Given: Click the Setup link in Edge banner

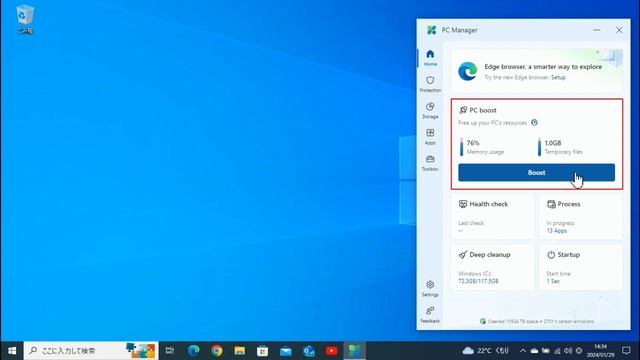Looking at the screenshot, I should tap(558, 77).
